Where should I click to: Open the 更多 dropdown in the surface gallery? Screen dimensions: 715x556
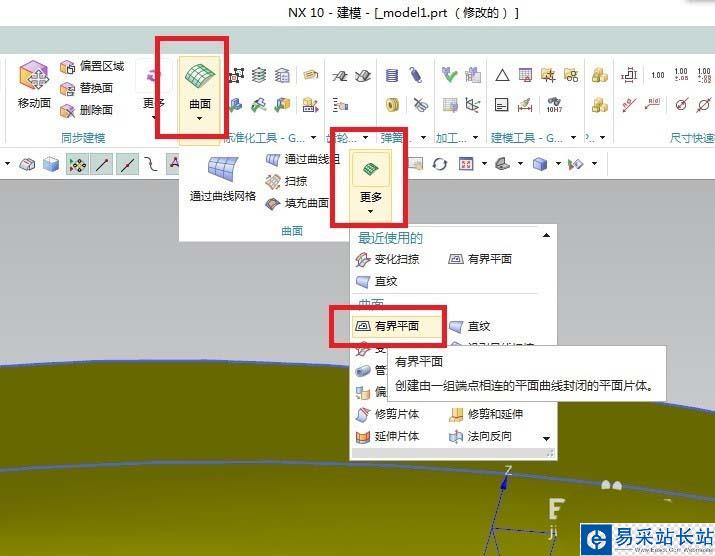[370, 186]
